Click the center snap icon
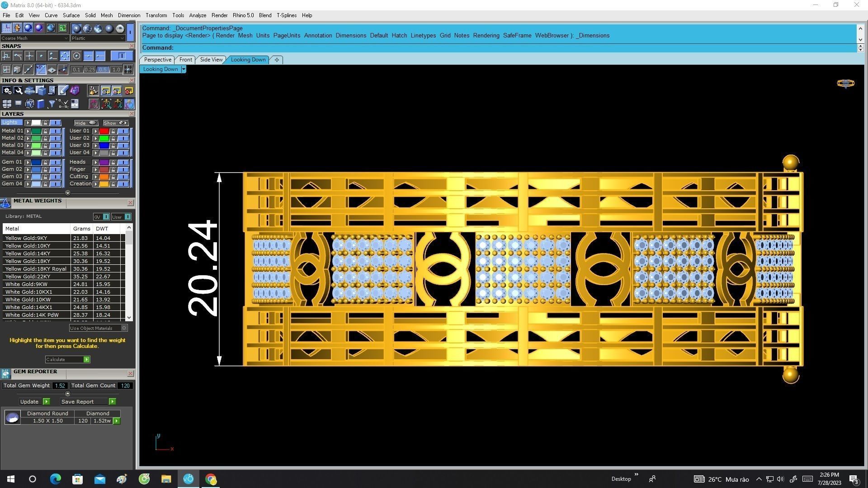Image resolution: width=868 pixels, height=488 pixels. [76, 56]
